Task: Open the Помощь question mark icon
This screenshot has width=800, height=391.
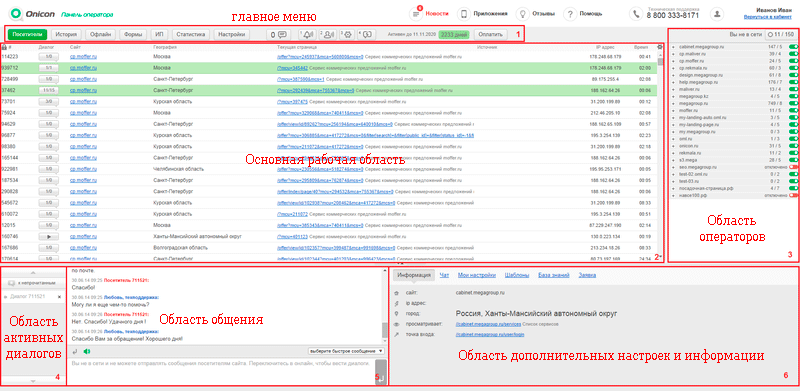Action: click(570, 14)
